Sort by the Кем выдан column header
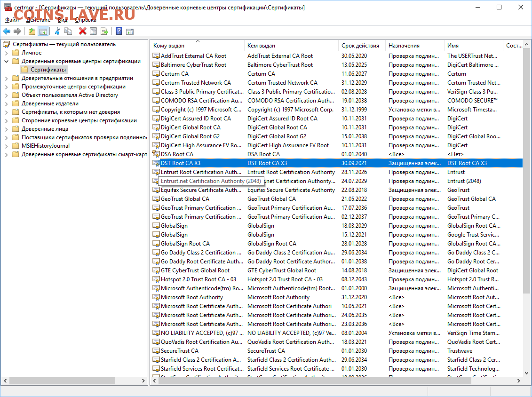The height and width of the screenshot is (397, 532). tap(291, 46)
